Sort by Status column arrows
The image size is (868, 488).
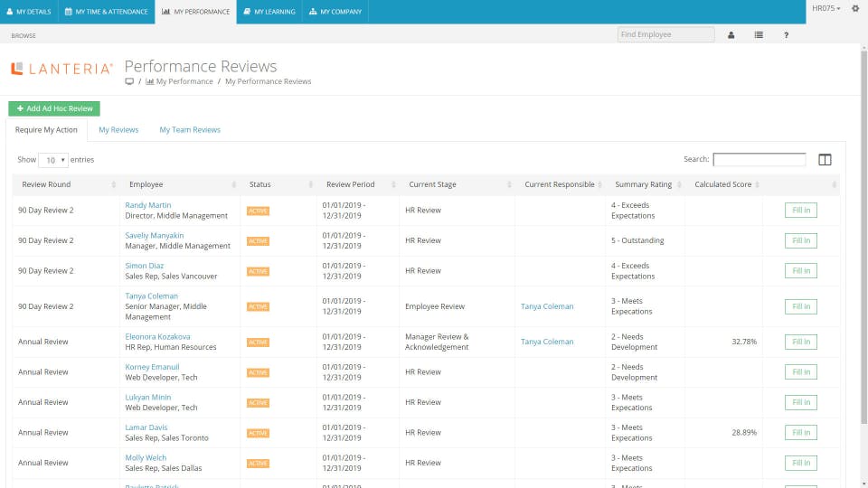[310, 184]
